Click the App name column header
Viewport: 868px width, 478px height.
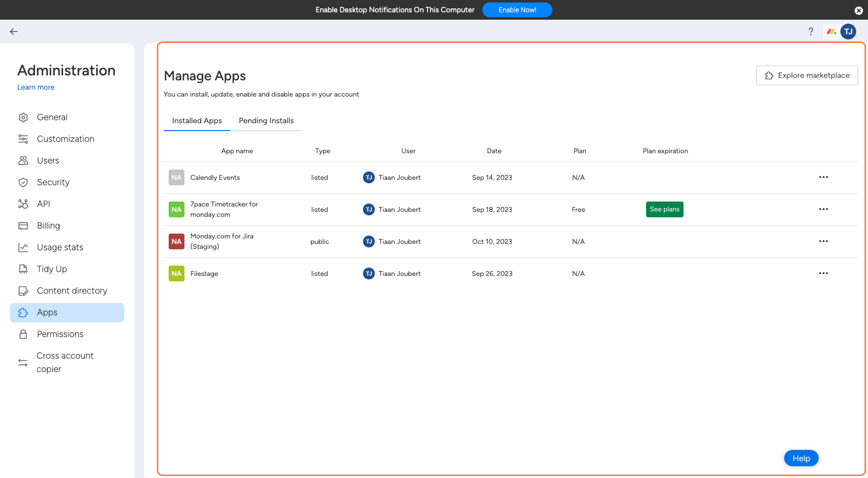(237, 151)
